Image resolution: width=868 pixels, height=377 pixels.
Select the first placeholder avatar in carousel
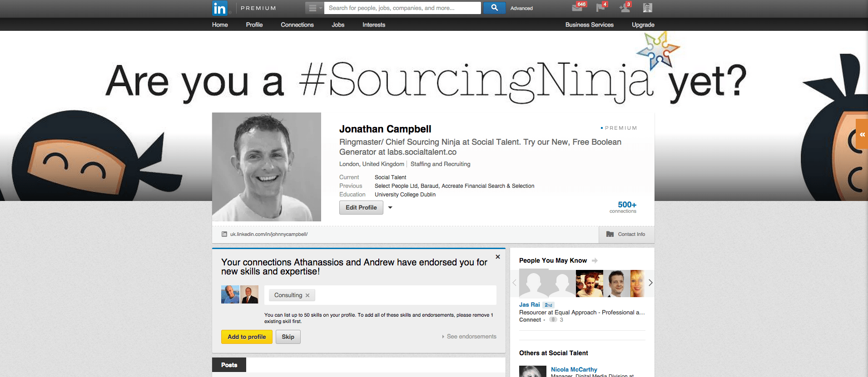tap(534, 283)
